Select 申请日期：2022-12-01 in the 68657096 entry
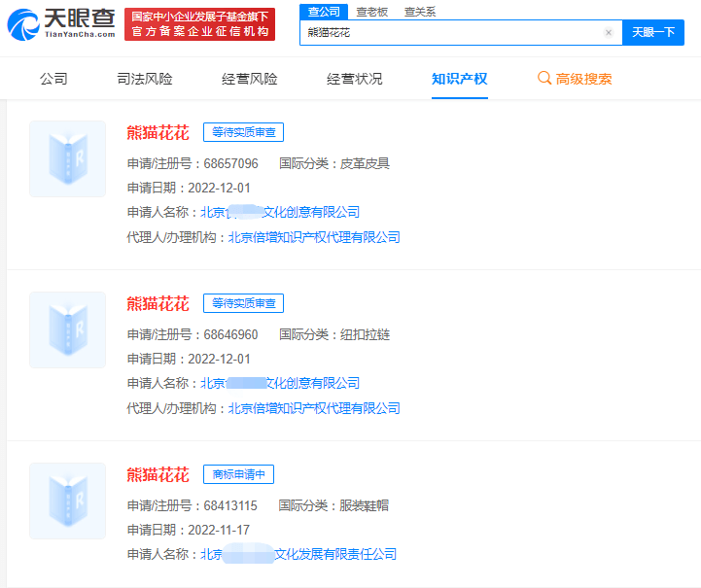This screenshot has height=588, width=701. click(x=189, y=188)
